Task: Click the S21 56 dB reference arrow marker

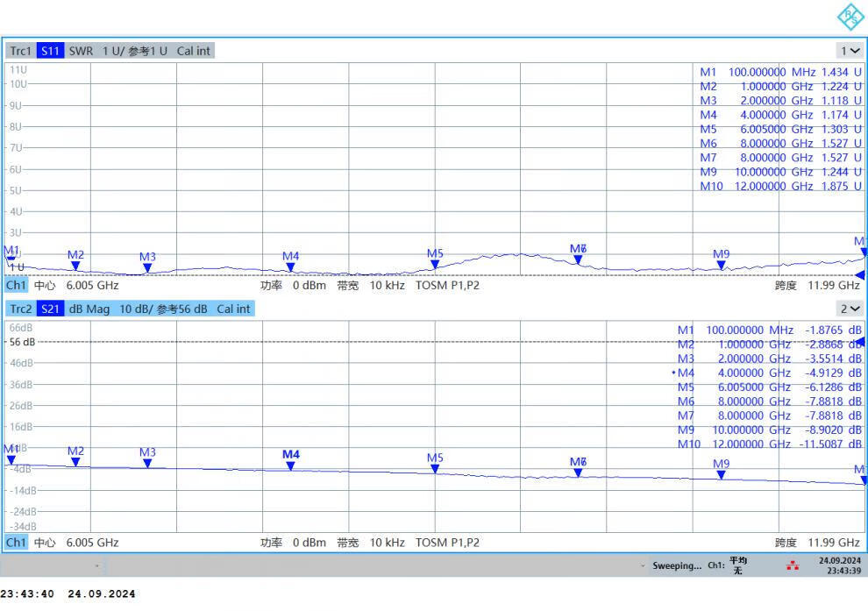Action: click(861, 341)
